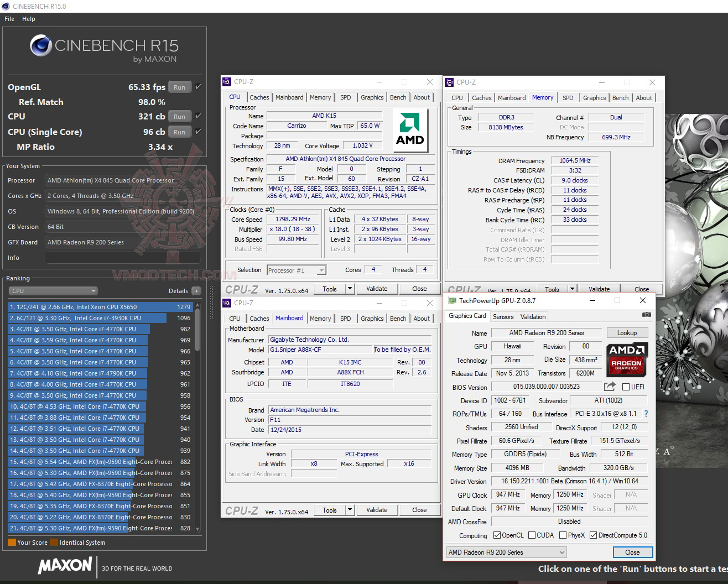Click the Memory Size value 8138 MBytes
Image resolution: width=728 pixels, height=584 pixels.
click(506, 127)
